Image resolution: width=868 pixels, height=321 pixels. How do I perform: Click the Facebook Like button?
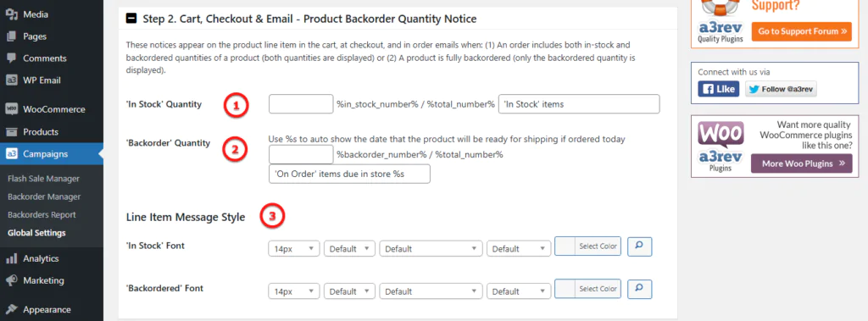(719, 89)
